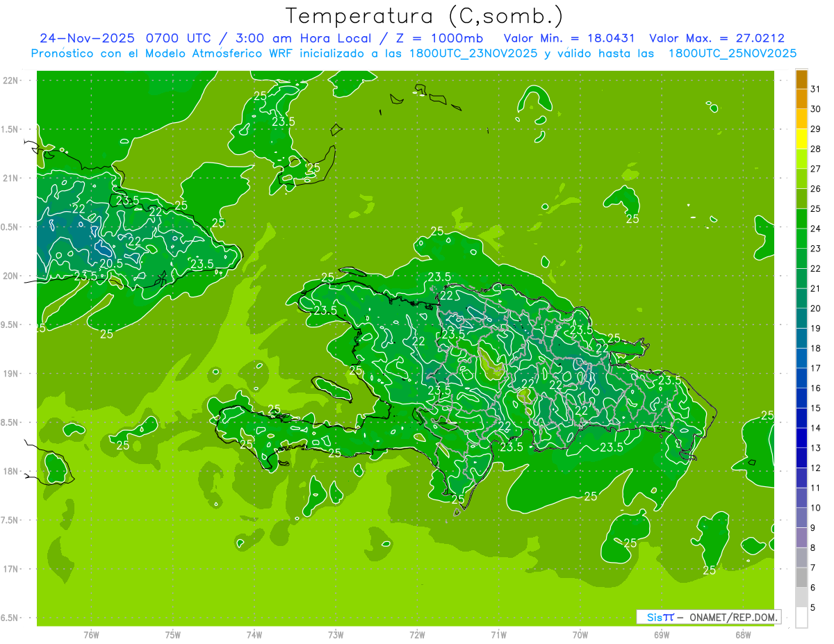Screen dimensions: 834x644
Task: Click the 72W longitude axis label
Action: [x=417, y=634]
